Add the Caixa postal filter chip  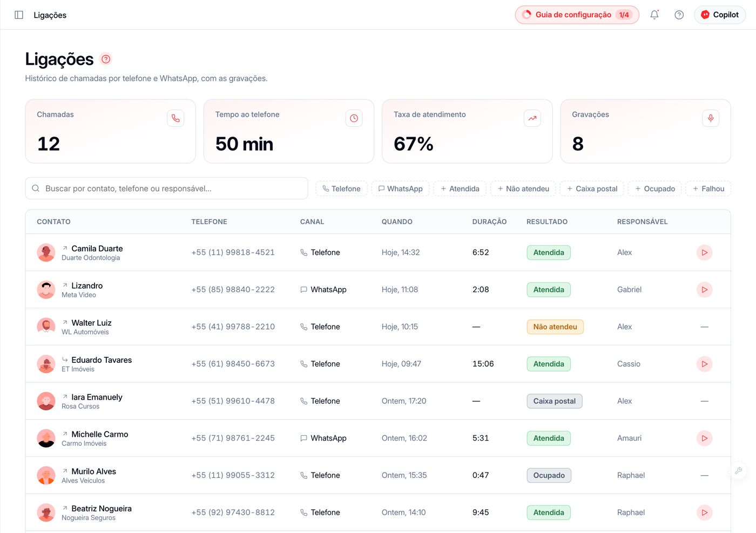(x=592, y=188)
